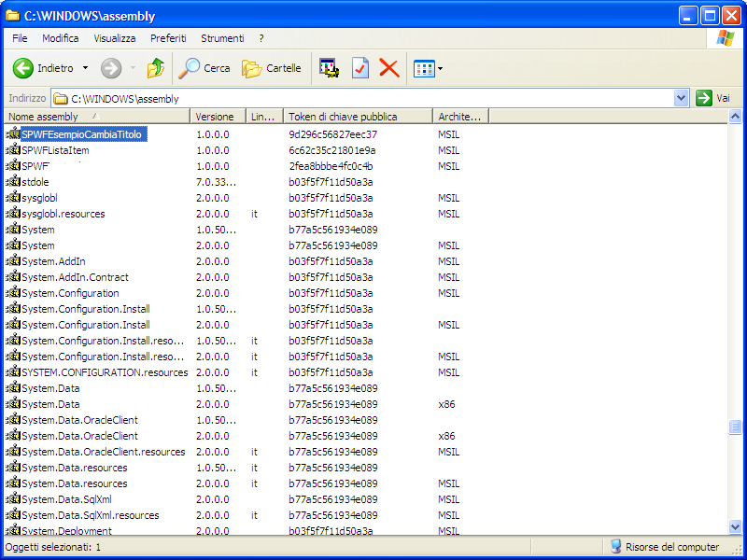Open the Views toolbar button

[x=424, y=68]
